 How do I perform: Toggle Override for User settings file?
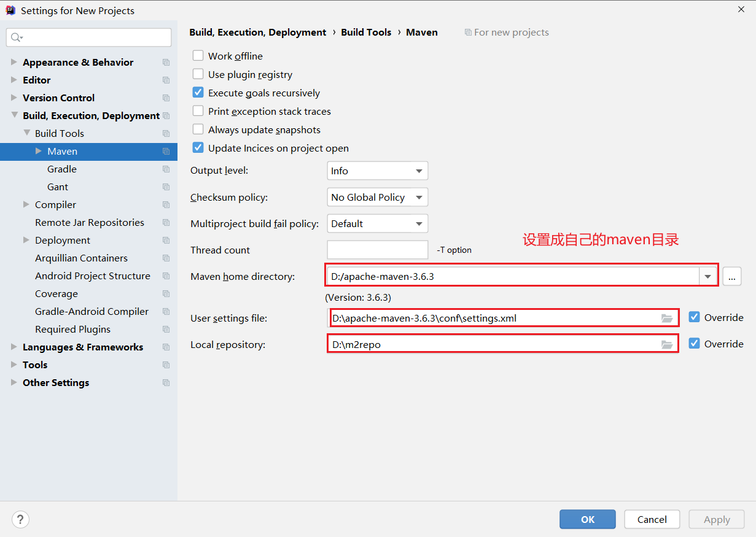(694, 317)
